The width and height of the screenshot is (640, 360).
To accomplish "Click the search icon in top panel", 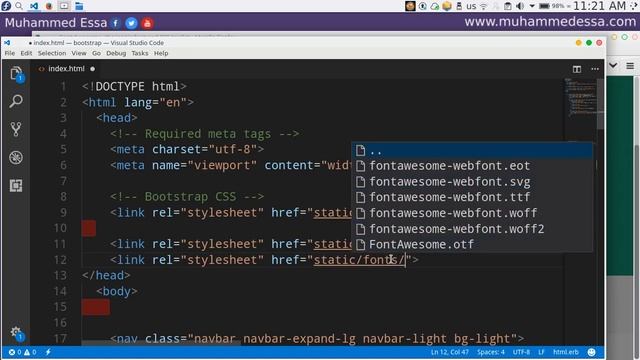I will (19, 6).
